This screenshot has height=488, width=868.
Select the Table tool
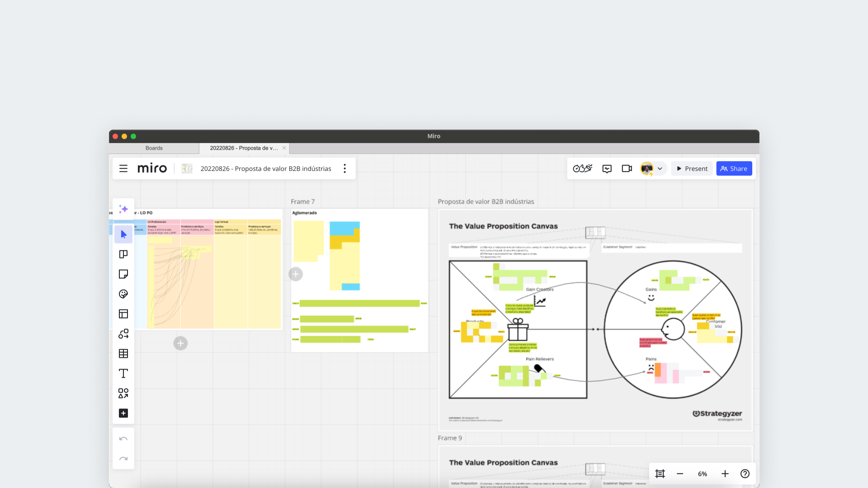[123, 354]
